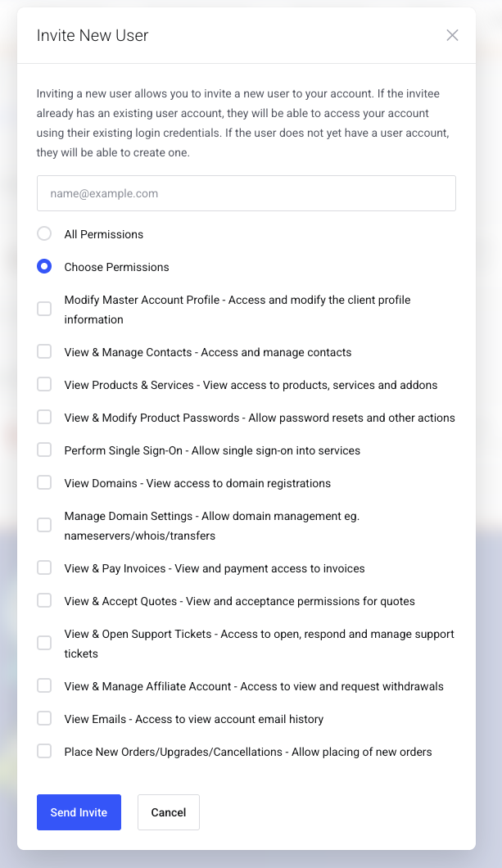Viewport: 502px width, 868px height.
Task: Tick View & Accept Quotes checkbox
Action: click(x=44, y=601)
